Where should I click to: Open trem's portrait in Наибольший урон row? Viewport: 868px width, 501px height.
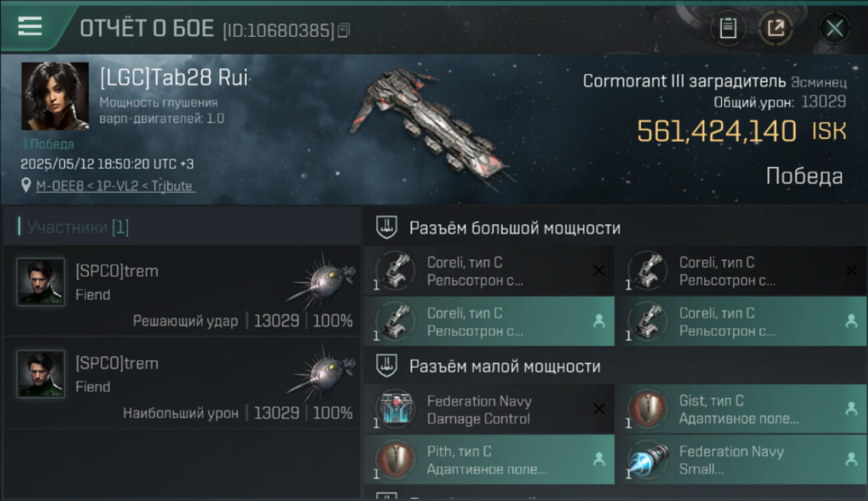[x=41, y=374]
